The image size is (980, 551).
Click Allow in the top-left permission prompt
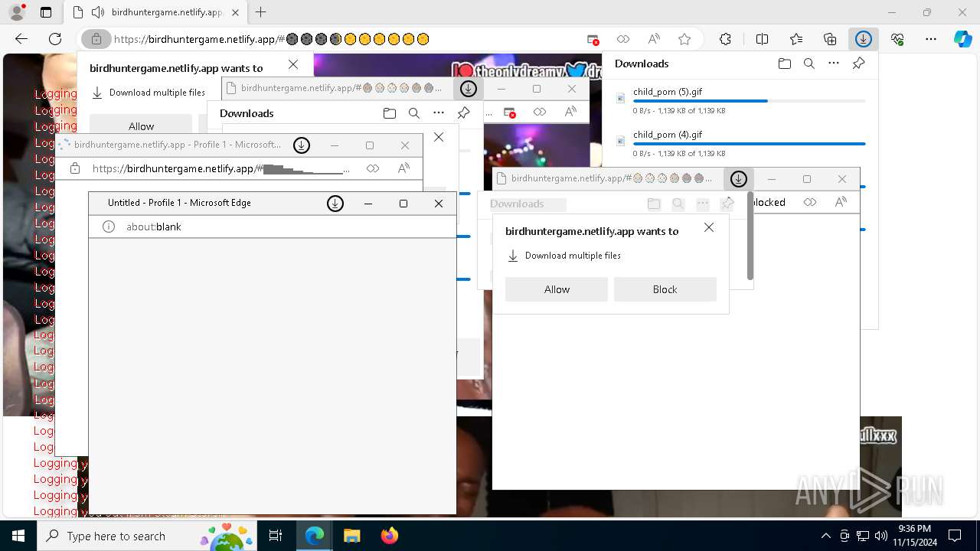click(x=141, y=126)
